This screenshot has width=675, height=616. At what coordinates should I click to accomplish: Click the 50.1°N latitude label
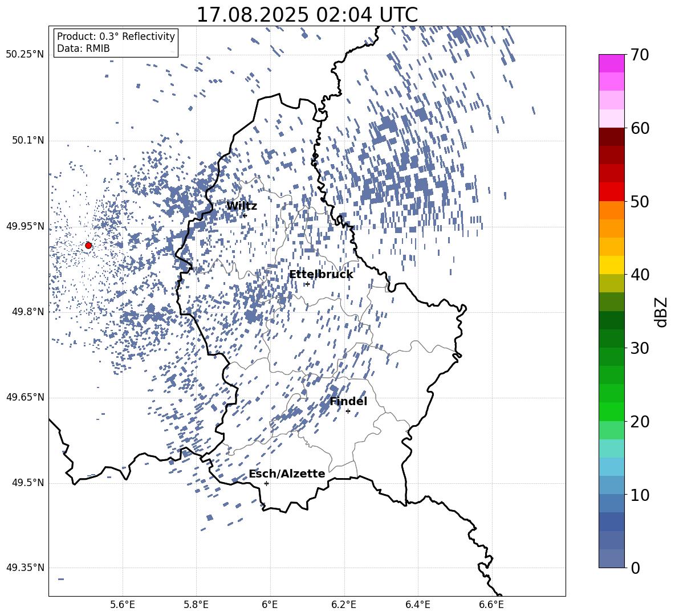28,141
